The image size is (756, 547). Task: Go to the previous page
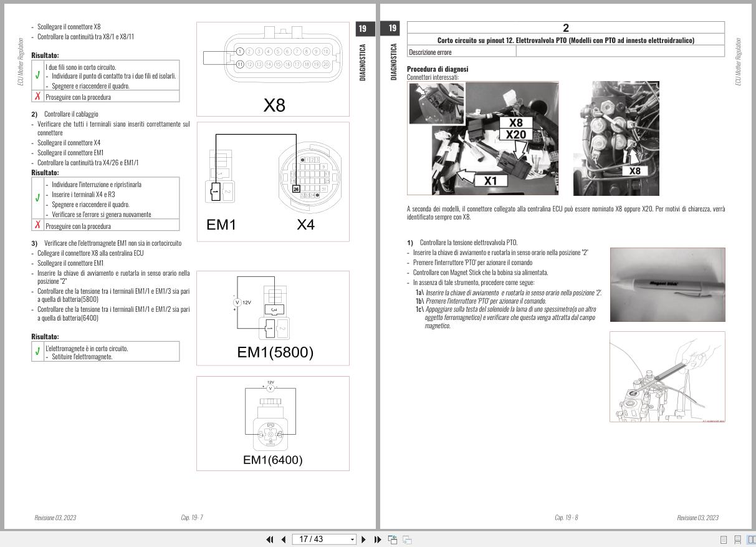pyautogui.click(x=284, y=540)
